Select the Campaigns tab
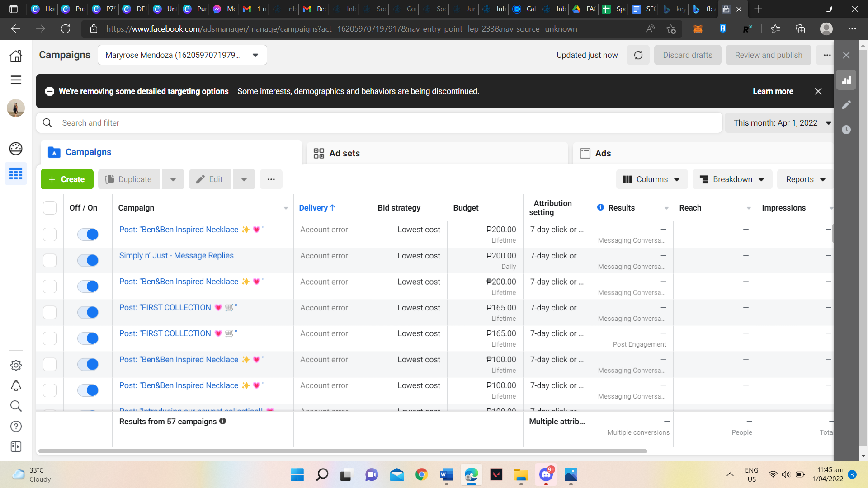 point(171,152)
